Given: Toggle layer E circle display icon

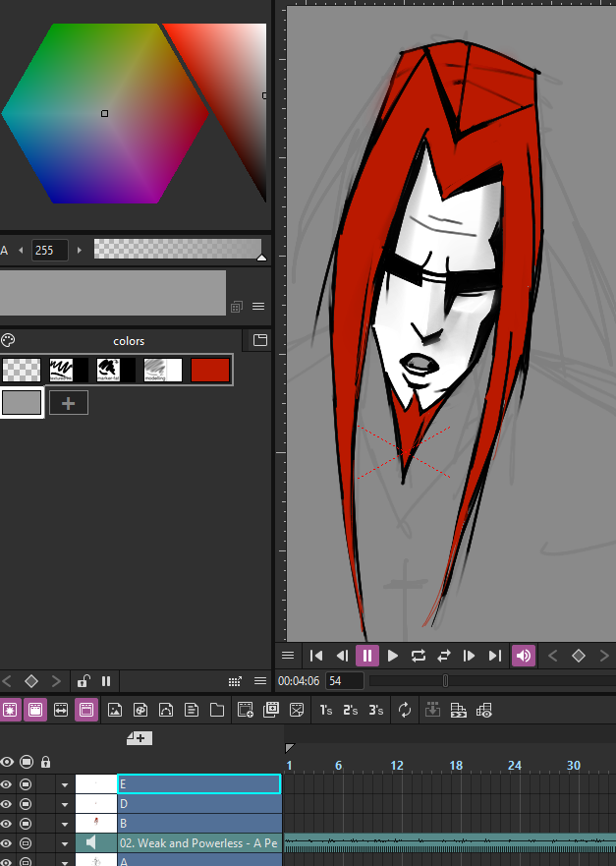Looking at the screenshot, I should 26,784.
